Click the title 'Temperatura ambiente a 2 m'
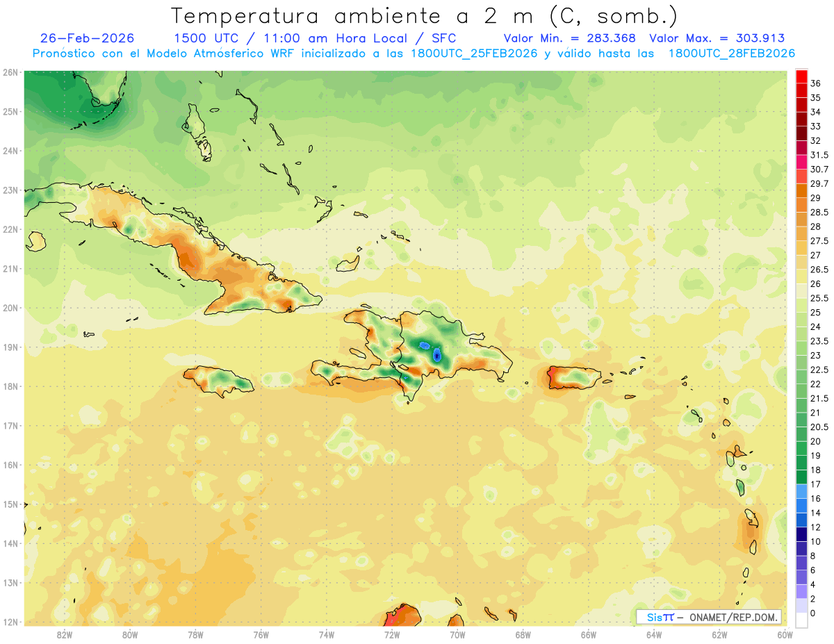Image resolution: width=834 pixels, height=644 pixels. click(354, 15)
